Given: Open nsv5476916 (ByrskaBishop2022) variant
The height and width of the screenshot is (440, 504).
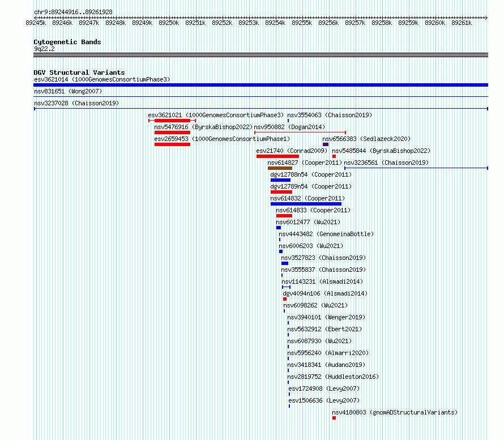Looking at the screenshot, I should [203, 127].
